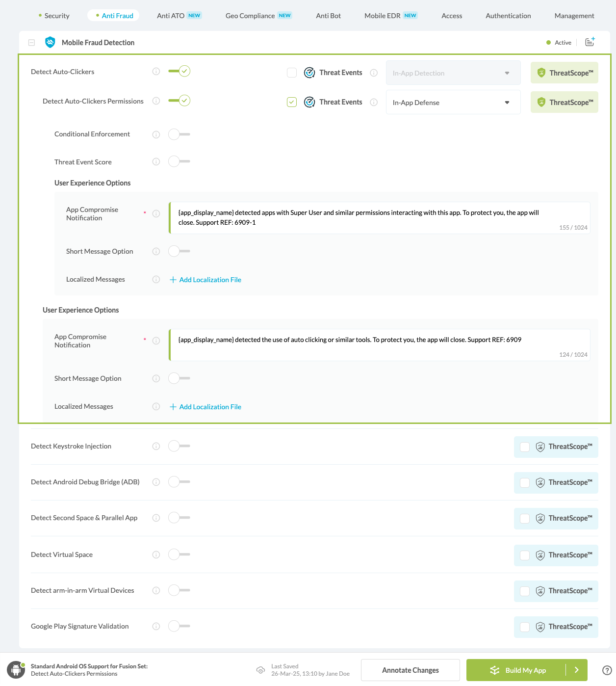This screenshot has width=616, height=686.
Task: Open the info tooltip for Detect Keystroke Injection
Action: 156,446
